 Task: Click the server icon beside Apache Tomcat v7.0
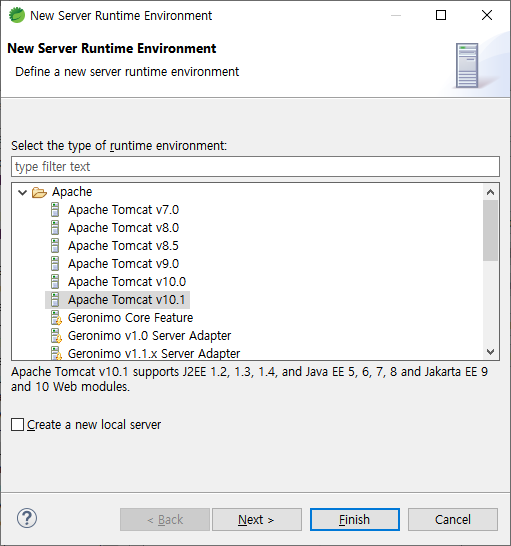55,210
